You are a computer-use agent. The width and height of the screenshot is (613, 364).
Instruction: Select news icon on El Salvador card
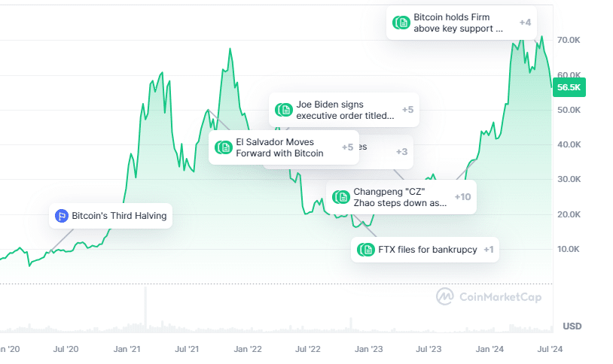[224, 147]
